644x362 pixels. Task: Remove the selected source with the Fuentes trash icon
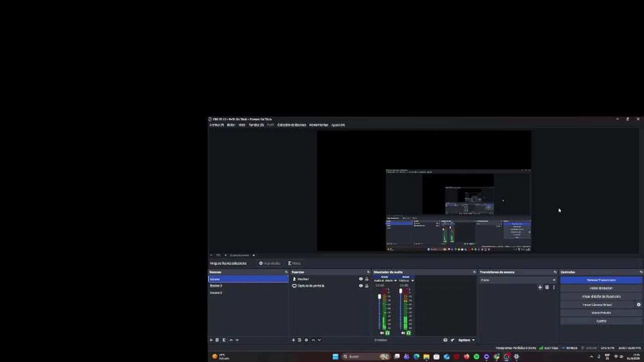tap(299, 340)
